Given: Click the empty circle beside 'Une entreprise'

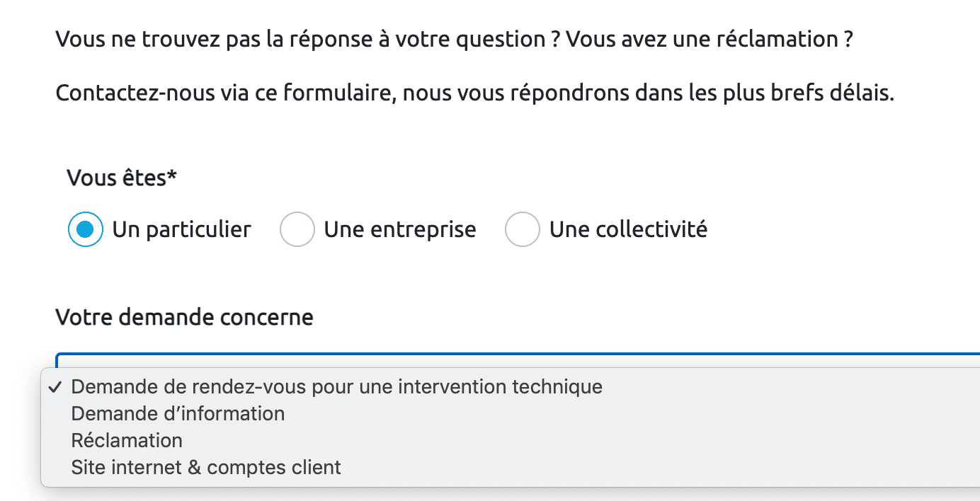Looking at the screenshot, I should click(x=297, y=229).
